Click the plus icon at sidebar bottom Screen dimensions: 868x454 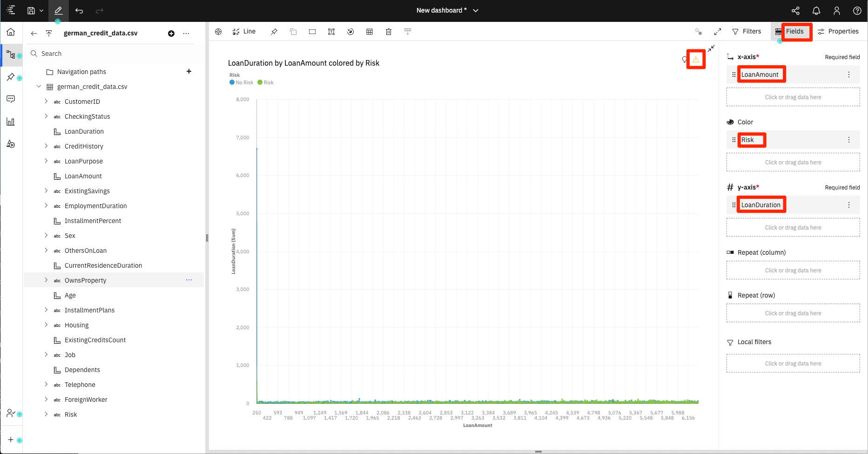click(x=11, y=440)
